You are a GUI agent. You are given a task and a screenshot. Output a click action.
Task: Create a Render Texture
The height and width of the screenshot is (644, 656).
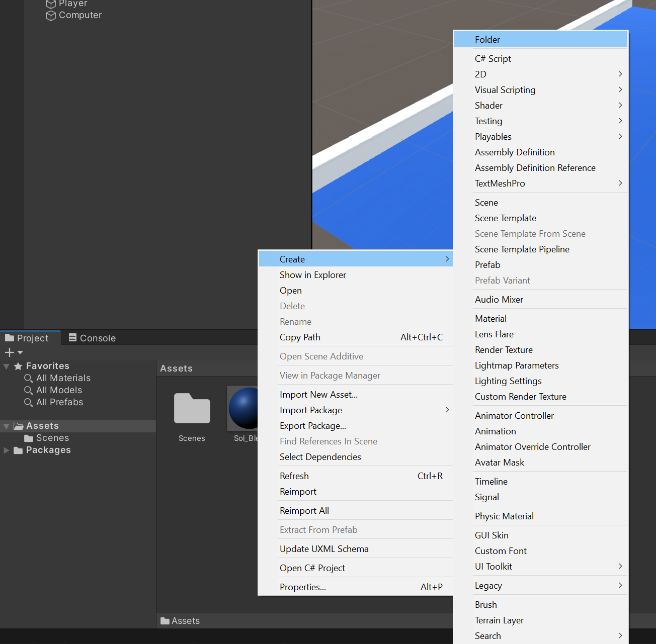(x=541, y=350)
